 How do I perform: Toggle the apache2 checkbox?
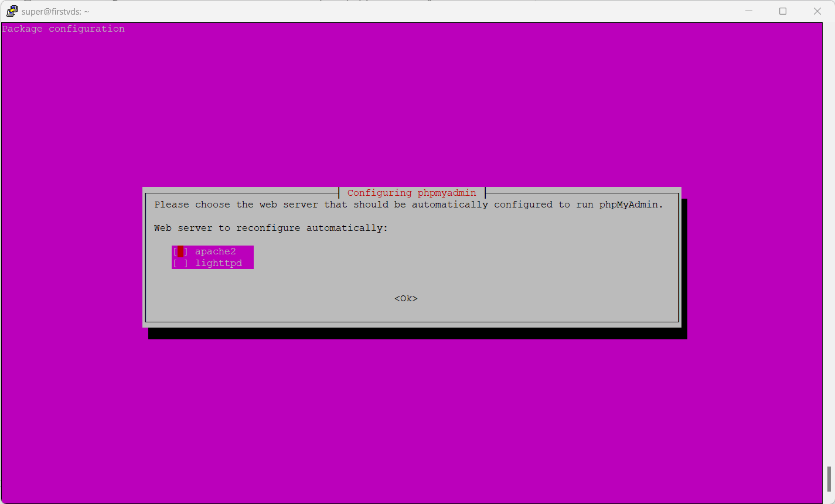click(x=180, y=251)
